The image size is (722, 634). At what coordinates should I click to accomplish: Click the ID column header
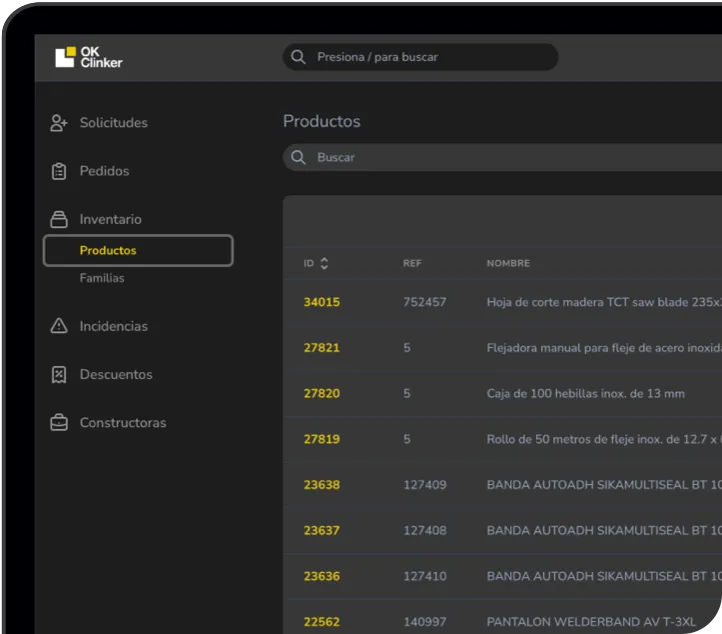(x=309, y=263)
